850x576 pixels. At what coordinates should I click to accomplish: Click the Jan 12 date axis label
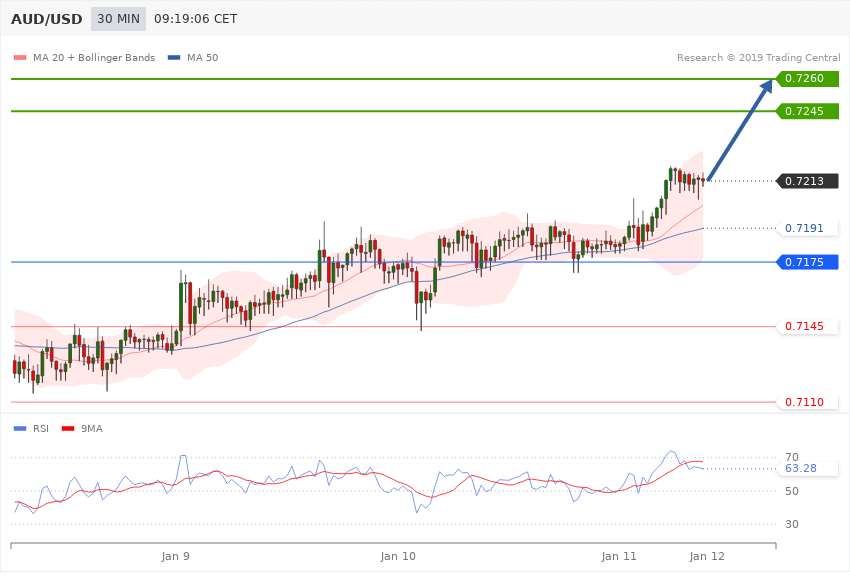tap(707, 556)
